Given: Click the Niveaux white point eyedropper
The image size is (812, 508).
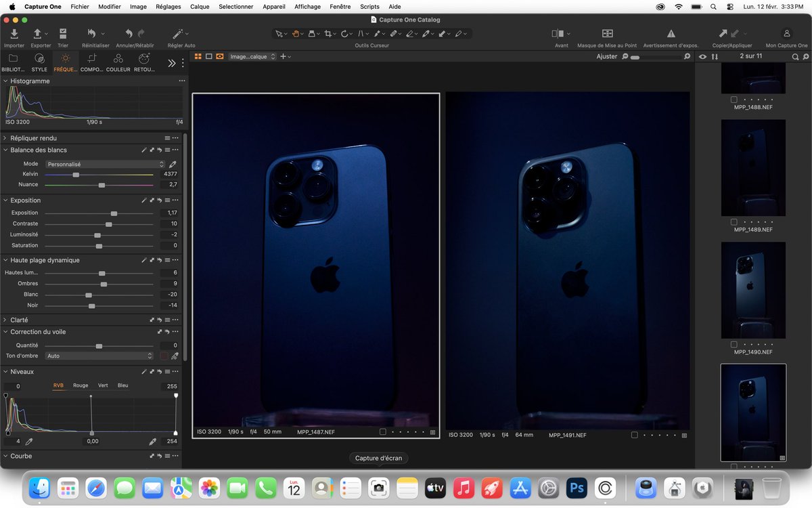Looking at the screenshot, I should [x=153, y=441].
